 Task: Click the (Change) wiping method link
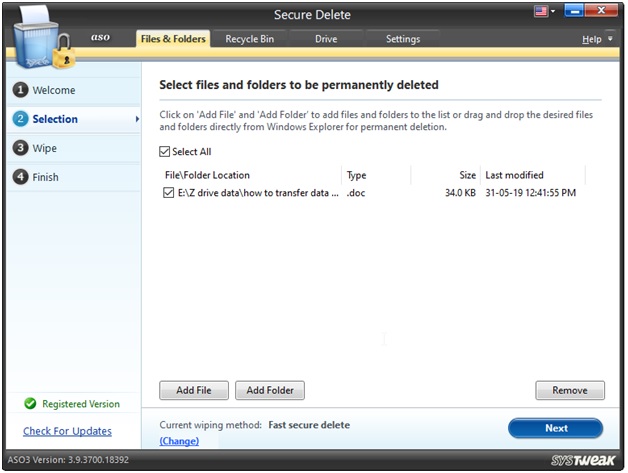[179, 441]
